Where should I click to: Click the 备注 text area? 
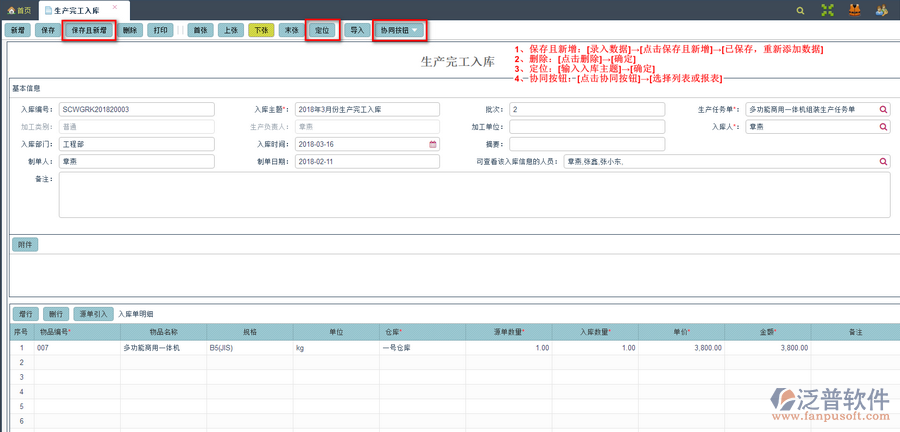tap(474, 194)
